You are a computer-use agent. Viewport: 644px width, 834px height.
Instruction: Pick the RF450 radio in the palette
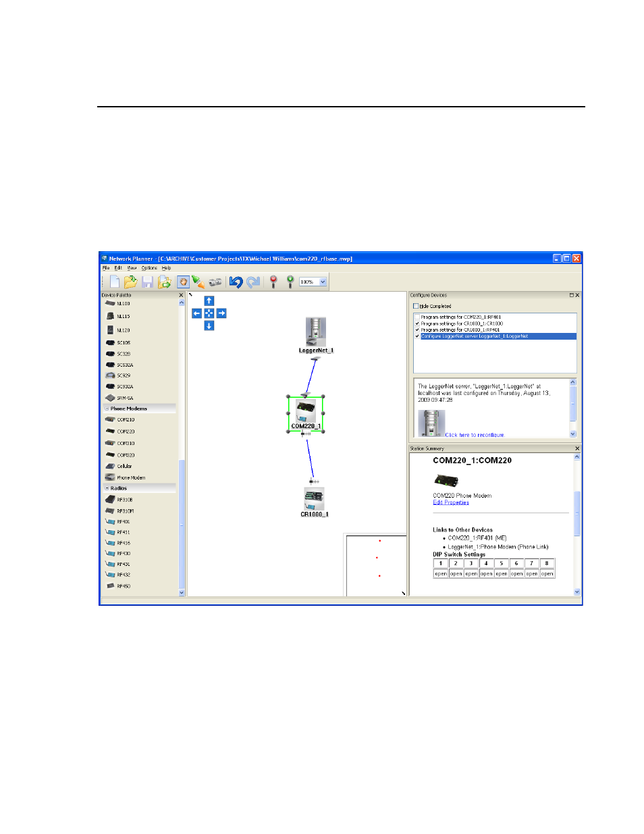click(117, 586)
